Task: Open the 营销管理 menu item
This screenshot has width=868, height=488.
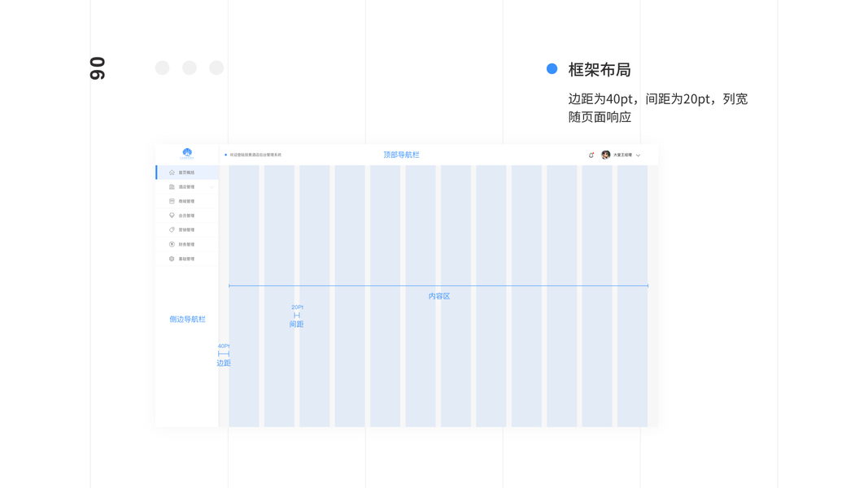Action: point(187,229)
